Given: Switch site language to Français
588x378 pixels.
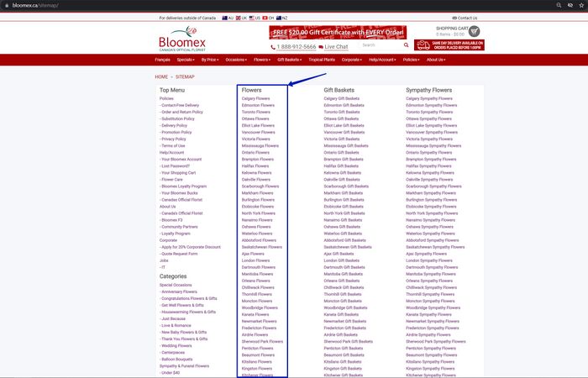Looking at the screenshot, I should coord(162,60).
